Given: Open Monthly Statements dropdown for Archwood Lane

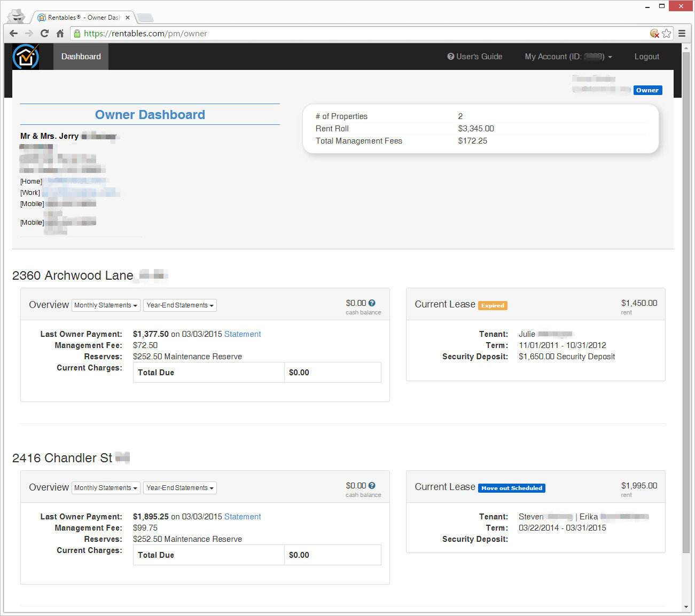Looking at the screenshot, I should [106, 305].
